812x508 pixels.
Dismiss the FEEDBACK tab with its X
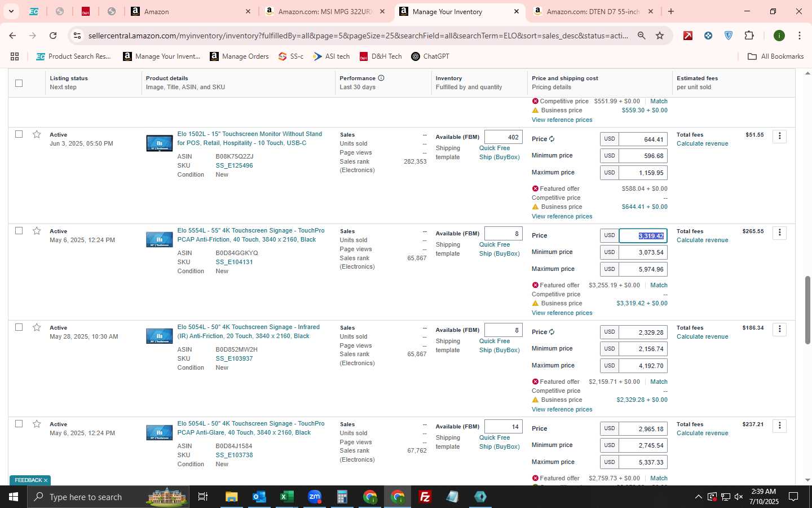tap(46, 480)
